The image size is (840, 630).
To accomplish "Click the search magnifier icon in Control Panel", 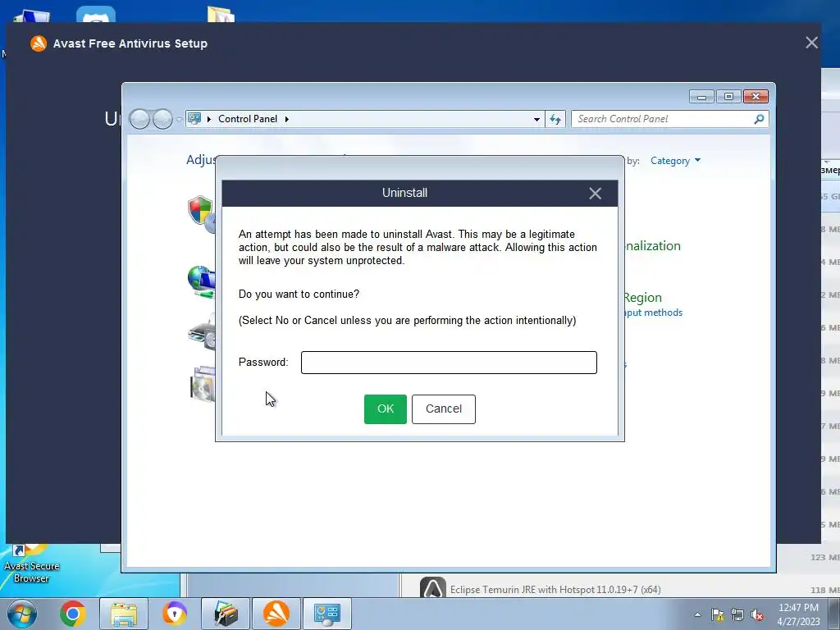I will click(759, 119).
